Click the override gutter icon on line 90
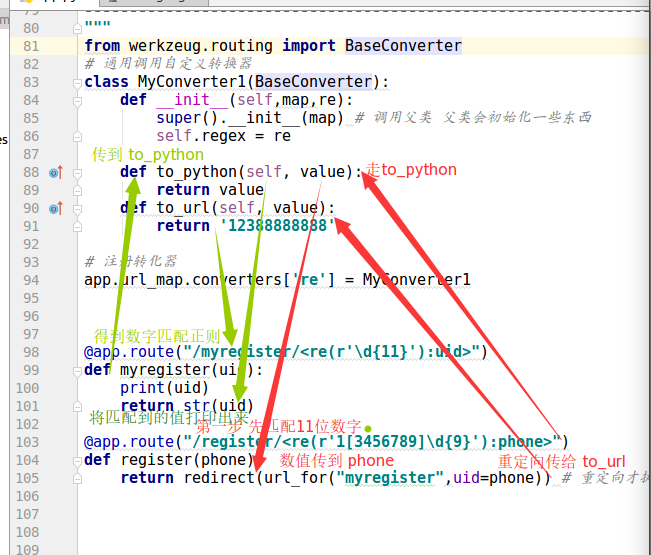Screen dimensions: 651x555 pyautogui.click(x=56, y=208)
